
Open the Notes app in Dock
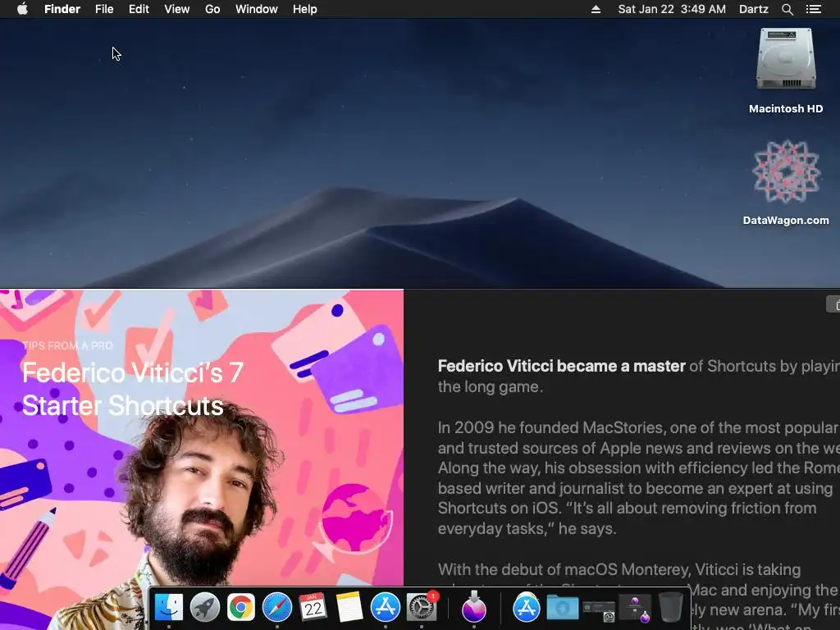pyautogui.click(x=349, y=608)
